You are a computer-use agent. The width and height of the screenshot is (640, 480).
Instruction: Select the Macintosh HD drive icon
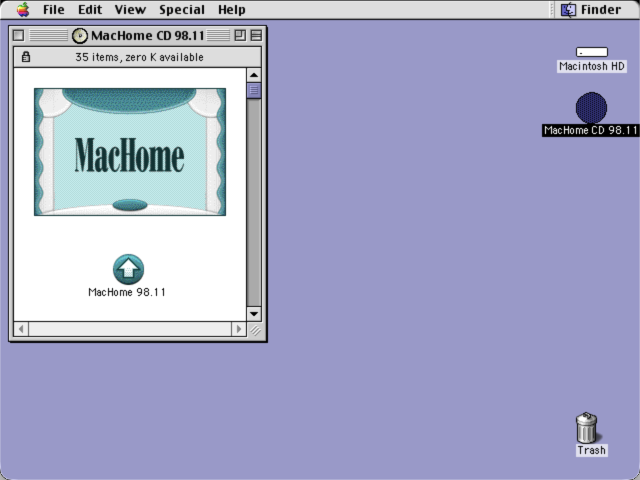pos(591,52)
